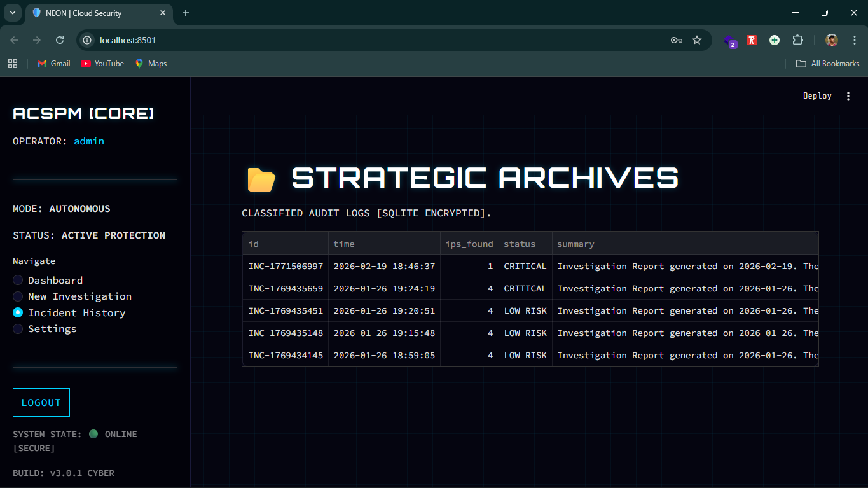Open the passwords key icon in the address bar
Viewport: 868px width, 488px height.
coord(676,39)
